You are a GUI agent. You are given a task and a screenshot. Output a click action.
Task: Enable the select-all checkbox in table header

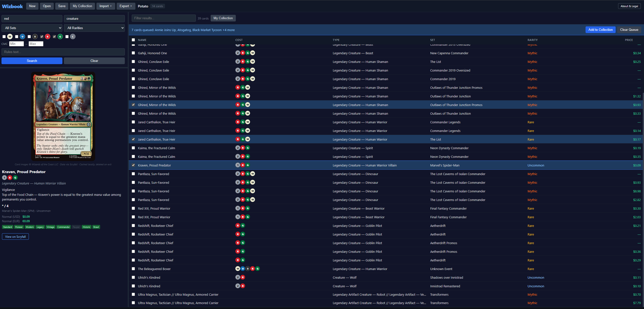click(133, 40)
